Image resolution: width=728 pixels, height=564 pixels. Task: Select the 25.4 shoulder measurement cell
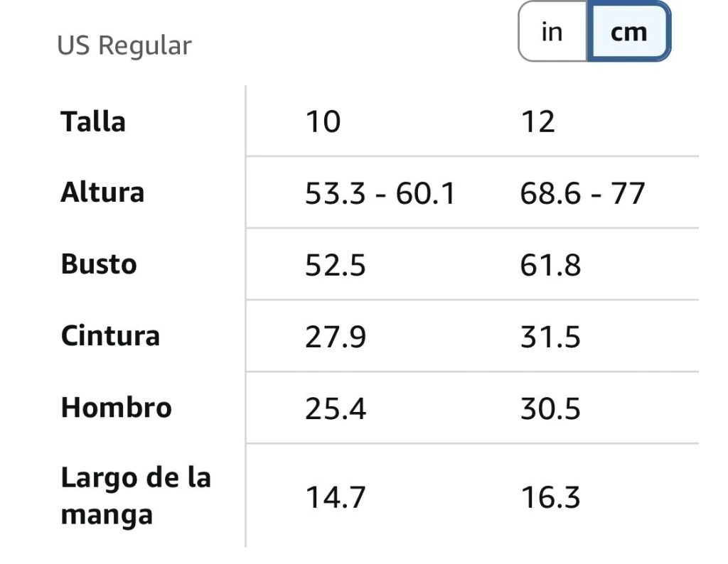pos(336,409)
